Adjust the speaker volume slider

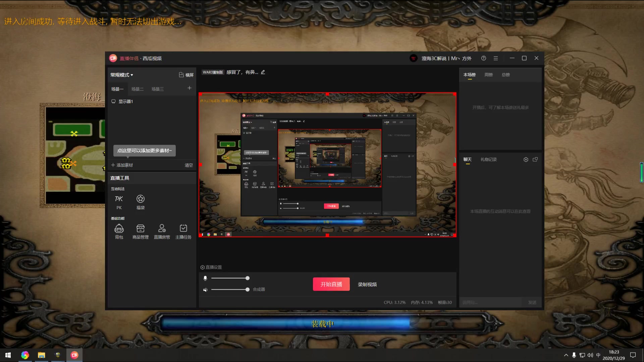point(230,290)
